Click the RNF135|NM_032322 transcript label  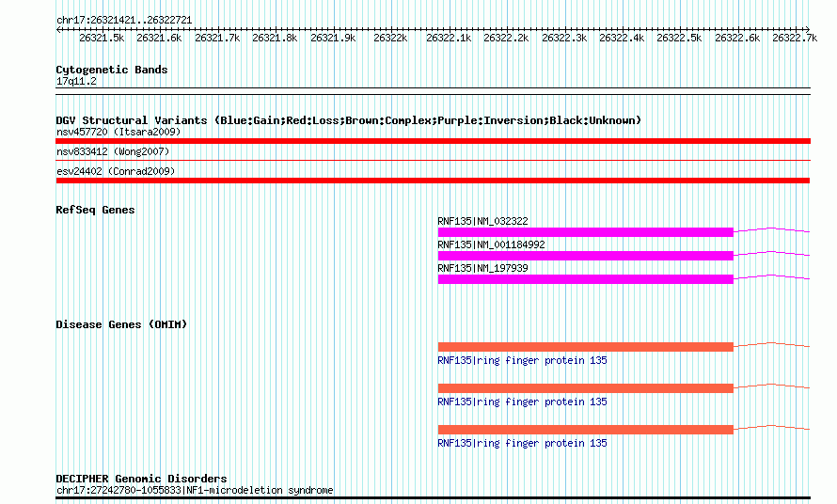pos(482,221)
